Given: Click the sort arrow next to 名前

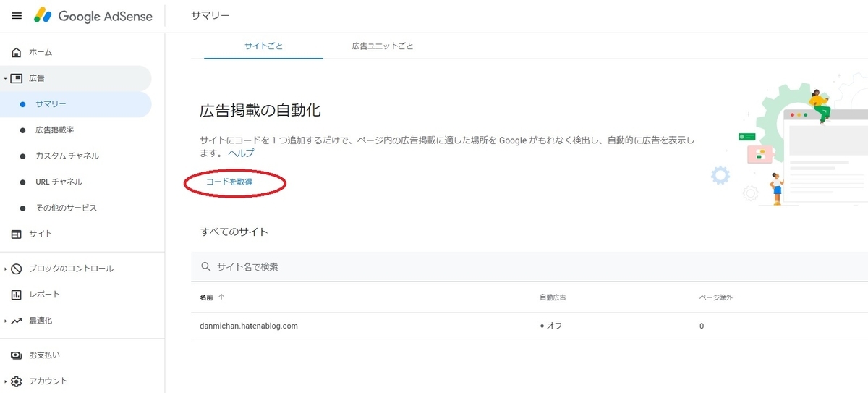Looking at the screenshot, I should pyautogui.click(x=221, y=297).
